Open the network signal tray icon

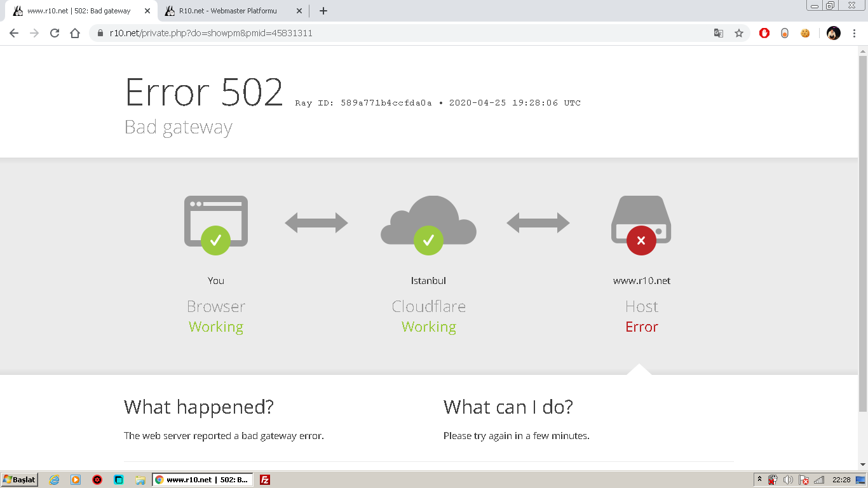click(819, 480)
